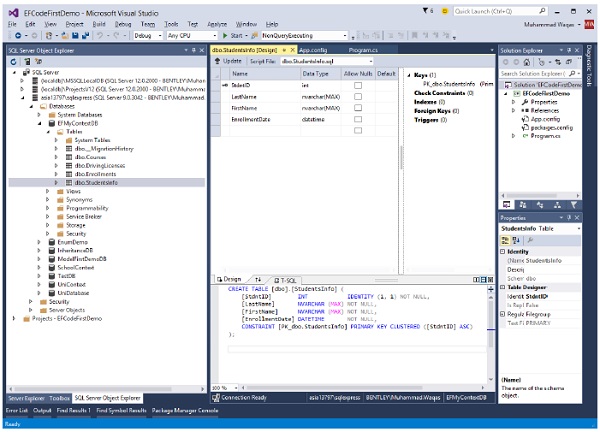Viewport: 600px width, 432px height.
Task: Switch to Server Explorer tab
Action: tap(26, 398)
